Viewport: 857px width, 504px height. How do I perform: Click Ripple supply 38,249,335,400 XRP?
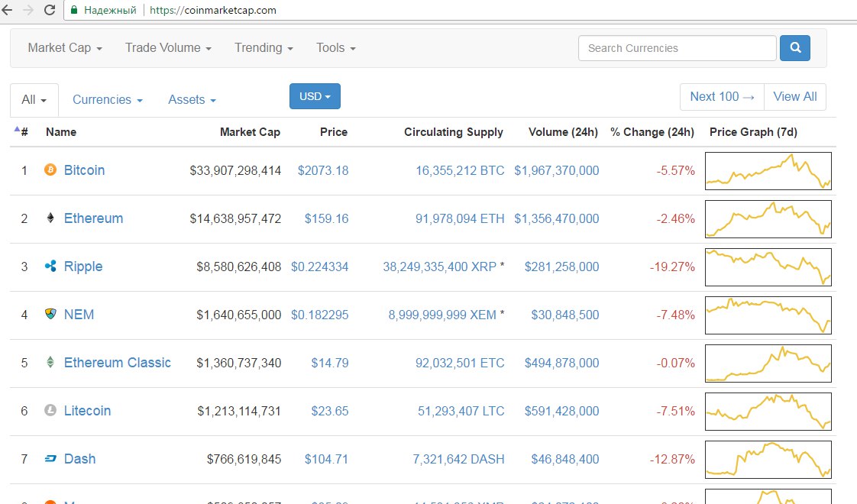pyautogui.click(x=439, y=267)
